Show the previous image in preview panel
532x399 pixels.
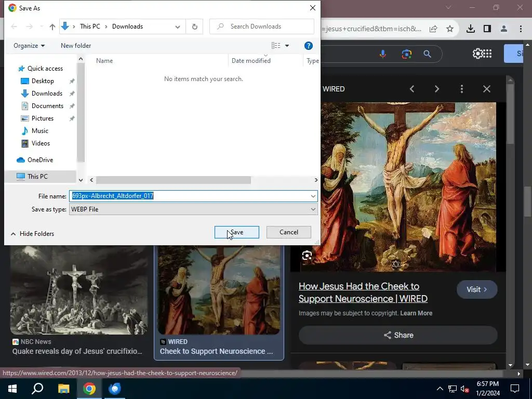[412, 89]
